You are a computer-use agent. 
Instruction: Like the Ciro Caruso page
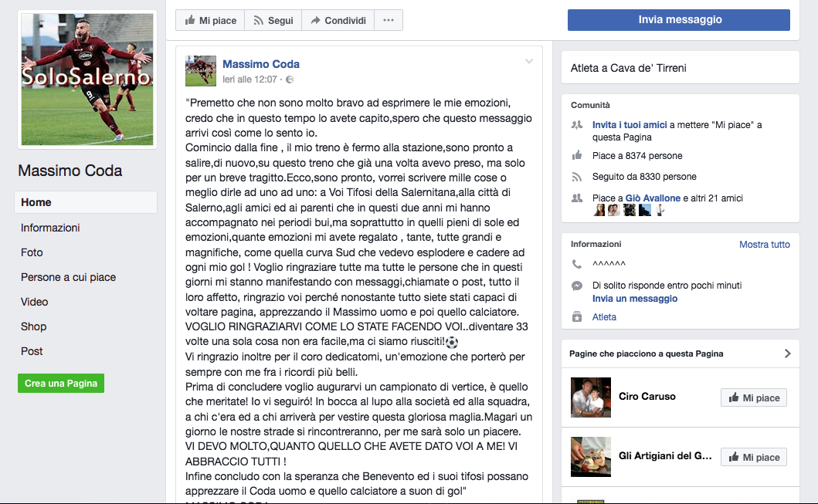754,397
